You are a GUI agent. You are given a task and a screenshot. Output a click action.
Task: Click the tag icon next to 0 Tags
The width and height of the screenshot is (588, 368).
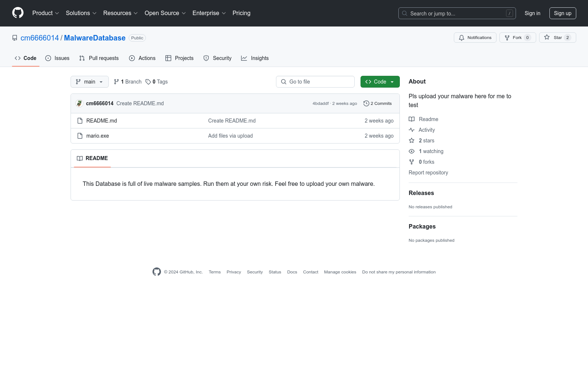pyautogui.click(x=148, y=82)
